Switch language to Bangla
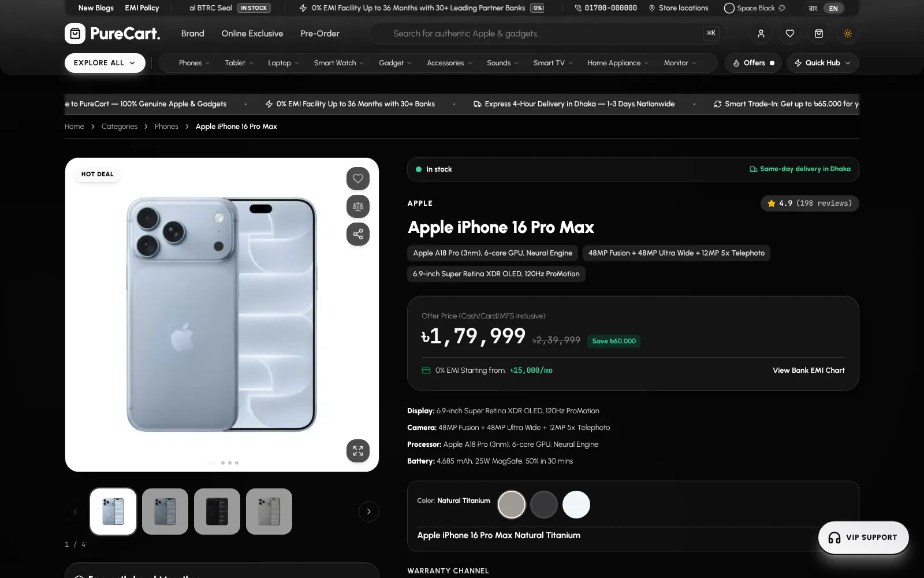Screen dimensions: 924x578 pos(813,8)
